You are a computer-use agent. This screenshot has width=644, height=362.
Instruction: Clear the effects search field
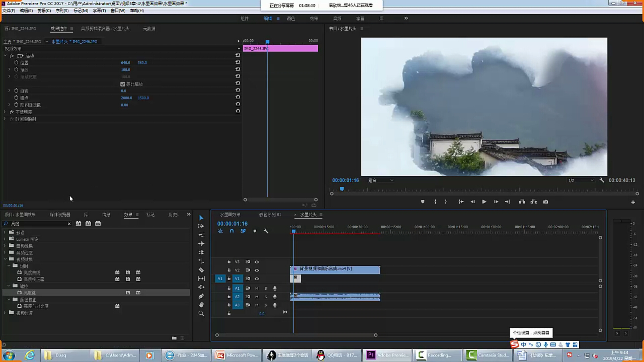click(69, 224)
